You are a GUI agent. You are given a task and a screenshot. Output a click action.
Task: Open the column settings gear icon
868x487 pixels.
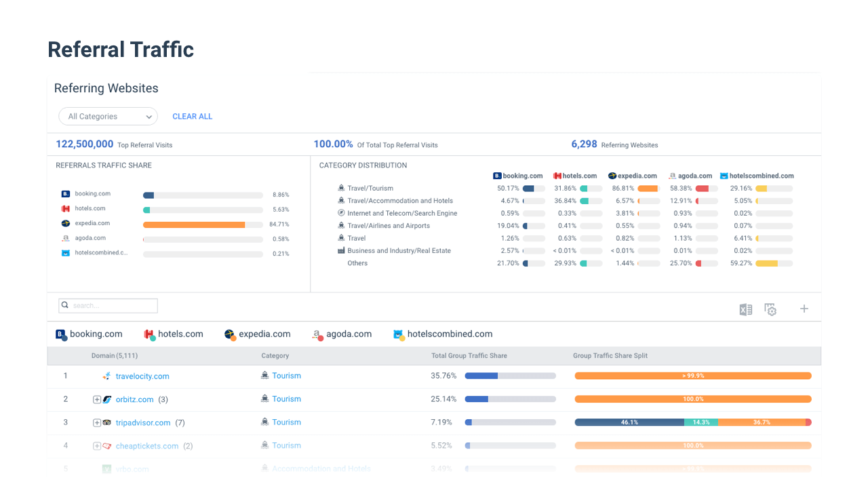(x=770, y=309)
